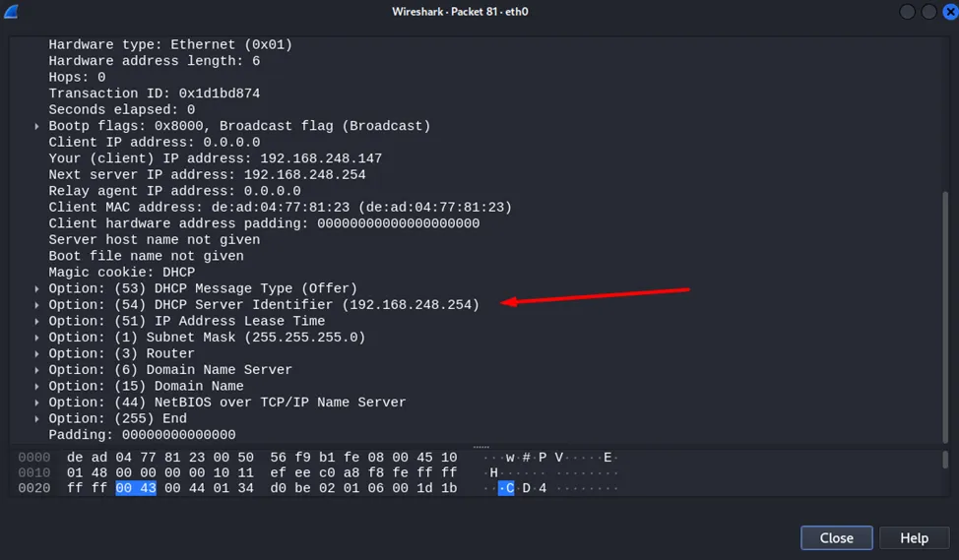Expand Option 6 Domain Name Server
Viewport: 959px width, 560px height.
pos(37,370)
